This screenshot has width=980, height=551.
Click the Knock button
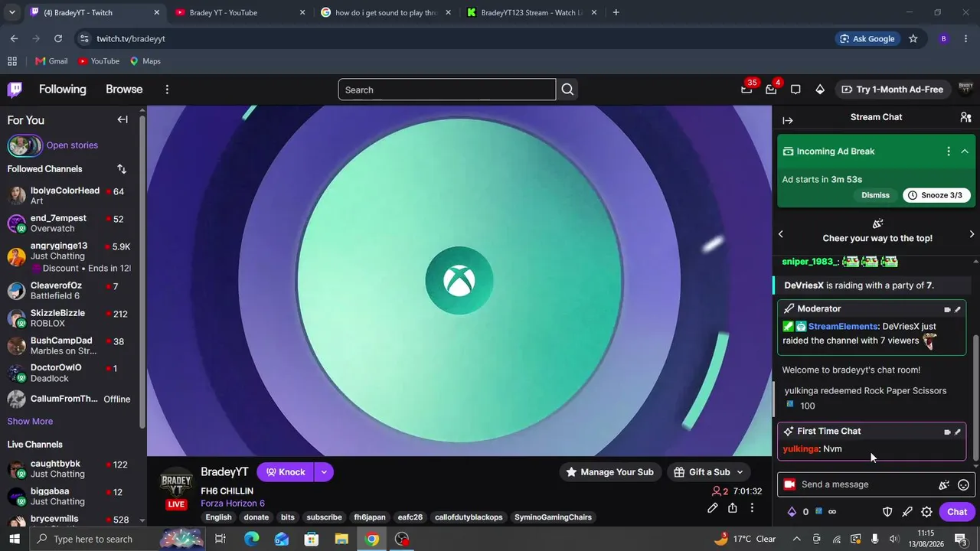click(286, 472)
